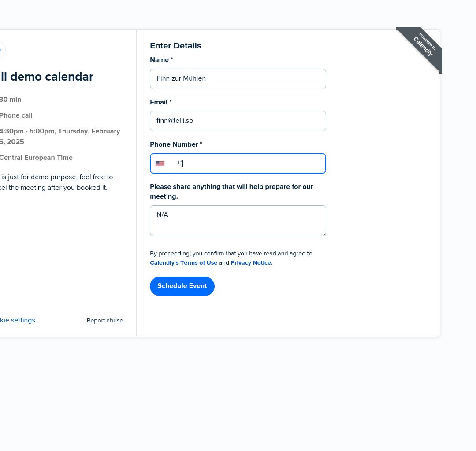Screen dimensions: 476x451
Task: Open the Powered by Calendly corner ribbon
Action: click(x=420, y=48)
